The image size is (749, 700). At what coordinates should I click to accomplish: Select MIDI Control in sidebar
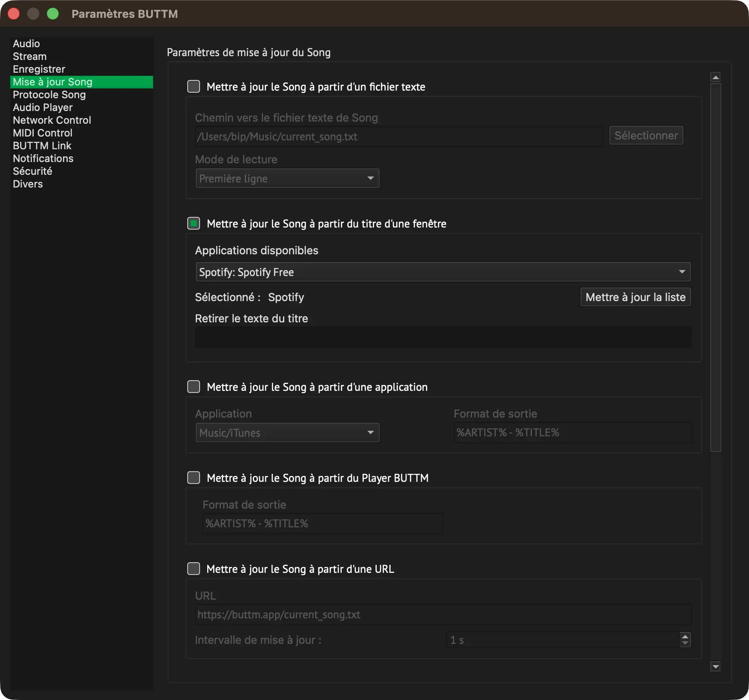[81, 133]
